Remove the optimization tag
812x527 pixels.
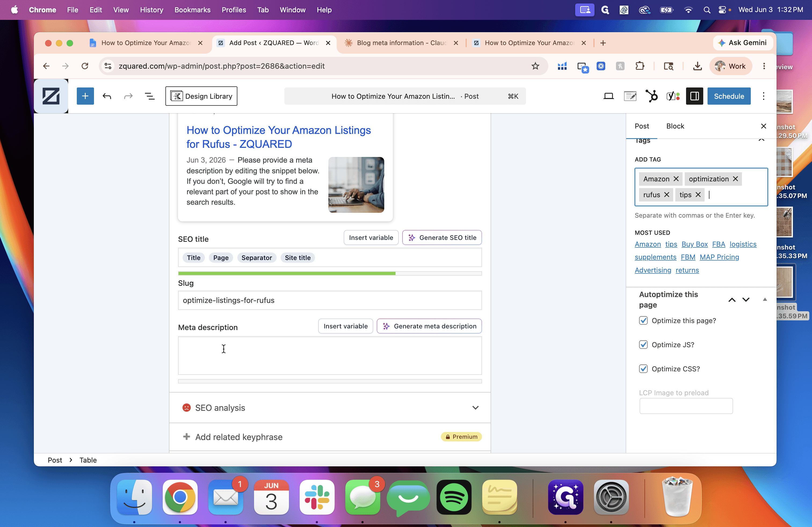point(735,179)
